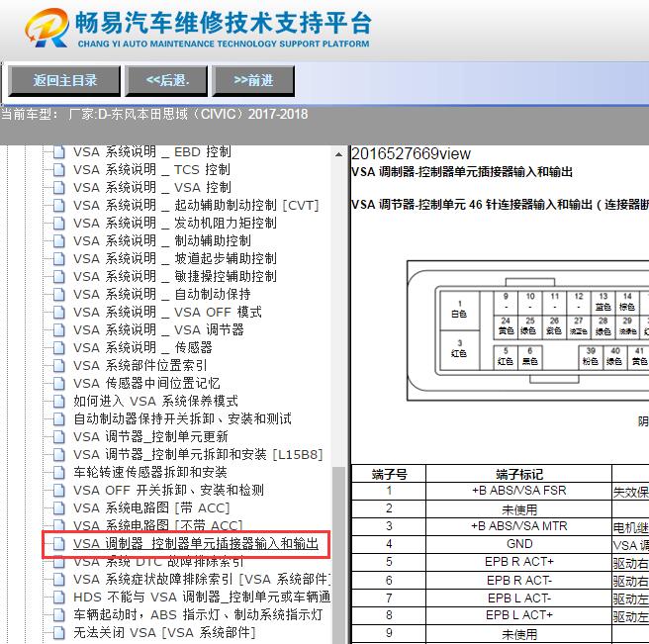Image resolution: width=649 pixels, height=644 pixels.
Task: Click GND cell in terminal table
Action: [519, 544]
